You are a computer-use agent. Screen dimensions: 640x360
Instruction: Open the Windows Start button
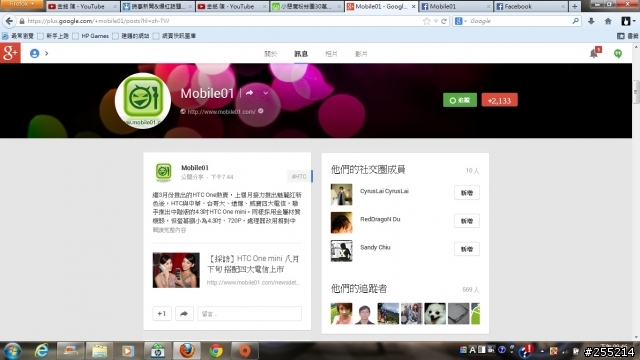[x=11, y=351]
